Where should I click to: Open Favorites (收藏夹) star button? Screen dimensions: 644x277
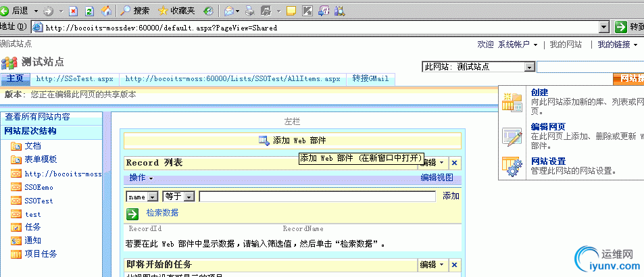coord(176,11)
